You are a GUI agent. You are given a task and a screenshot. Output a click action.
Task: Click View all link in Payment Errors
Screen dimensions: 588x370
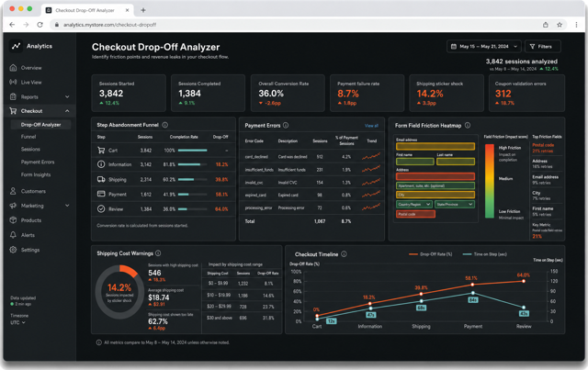(371, 126)
